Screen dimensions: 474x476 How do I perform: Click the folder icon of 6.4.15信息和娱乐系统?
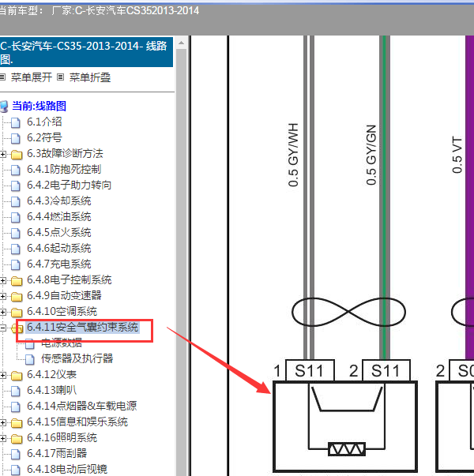tap(17, 423)
